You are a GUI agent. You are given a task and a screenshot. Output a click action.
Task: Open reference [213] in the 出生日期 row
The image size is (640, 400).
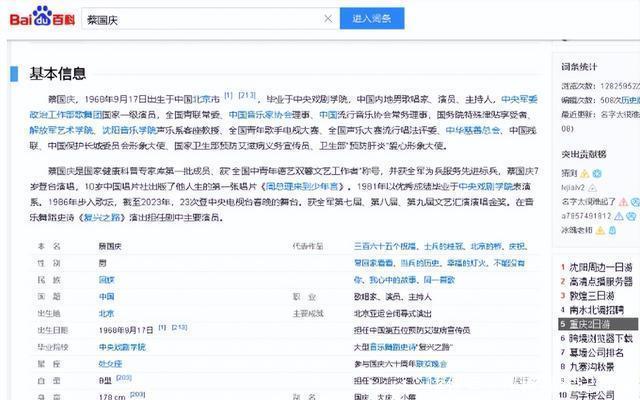coord(179,327)
